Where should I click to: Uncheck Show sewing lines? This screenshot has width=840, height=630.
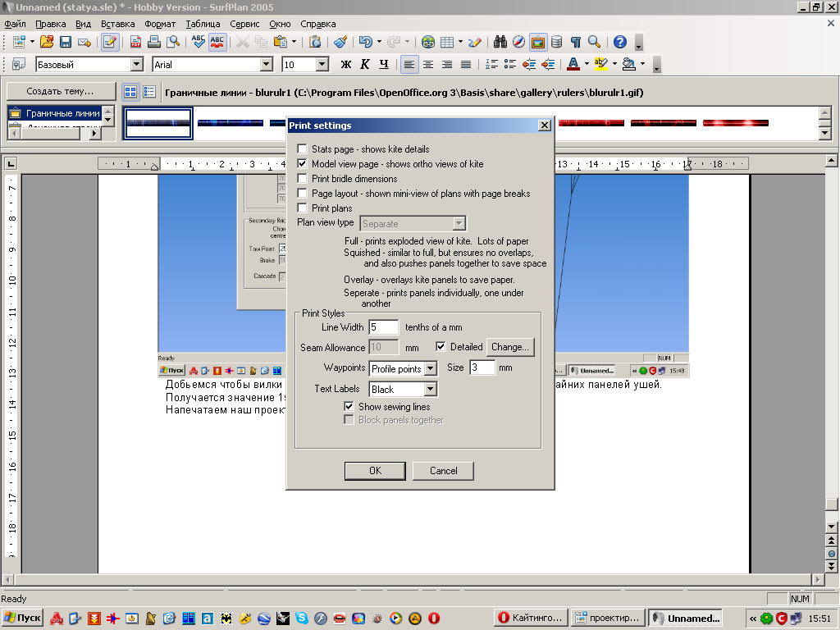click(349, 407)
